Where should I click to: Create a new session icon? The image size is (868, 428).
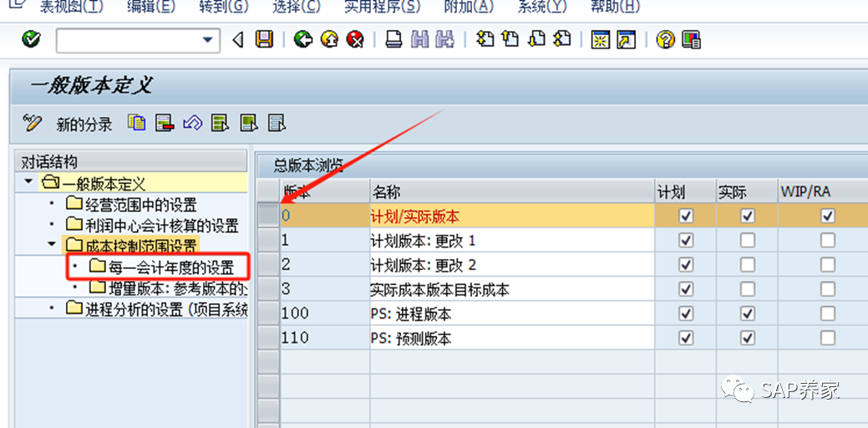600,39
